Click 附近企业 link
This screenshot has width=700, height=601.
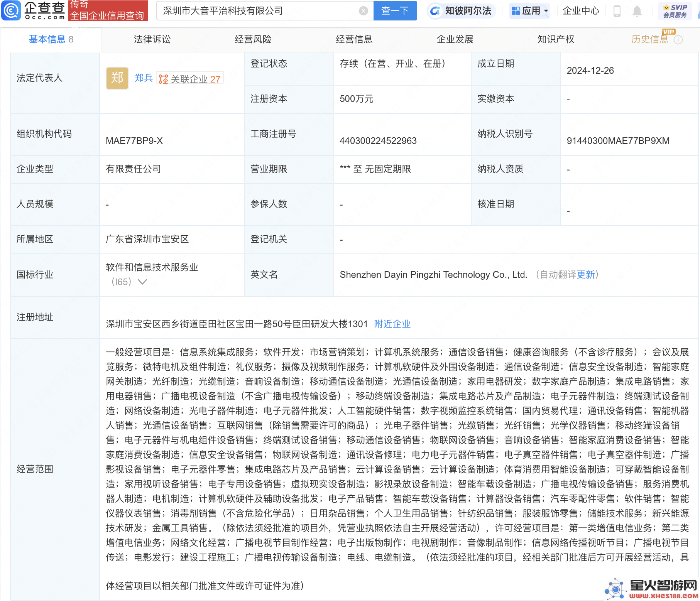(x=392, y=324)
